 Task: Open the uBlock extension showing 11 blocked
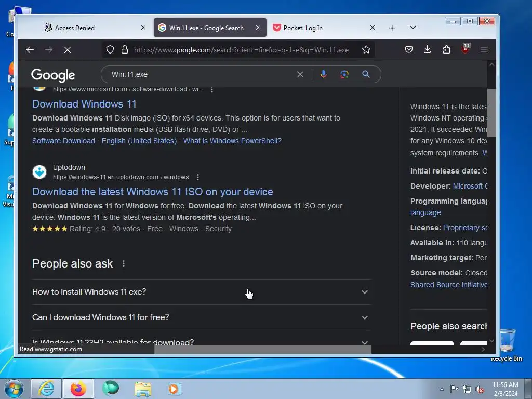tap(465, 48)
